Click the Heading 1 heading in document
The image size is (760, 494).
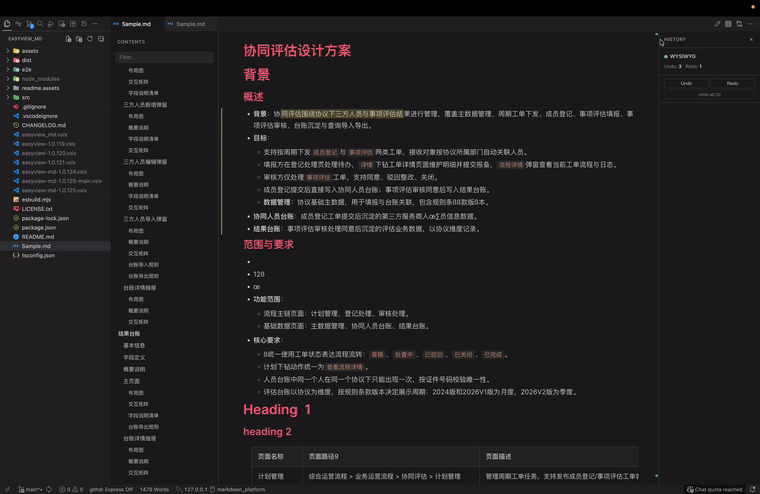click(277, 410)
